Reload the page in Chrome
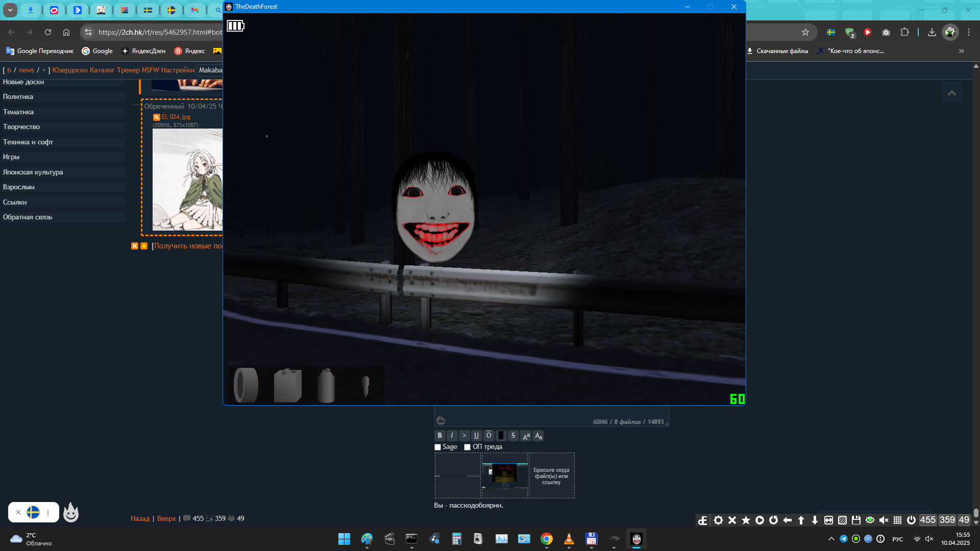Screen dimensions: 980x551 click(x=48, y=32)
